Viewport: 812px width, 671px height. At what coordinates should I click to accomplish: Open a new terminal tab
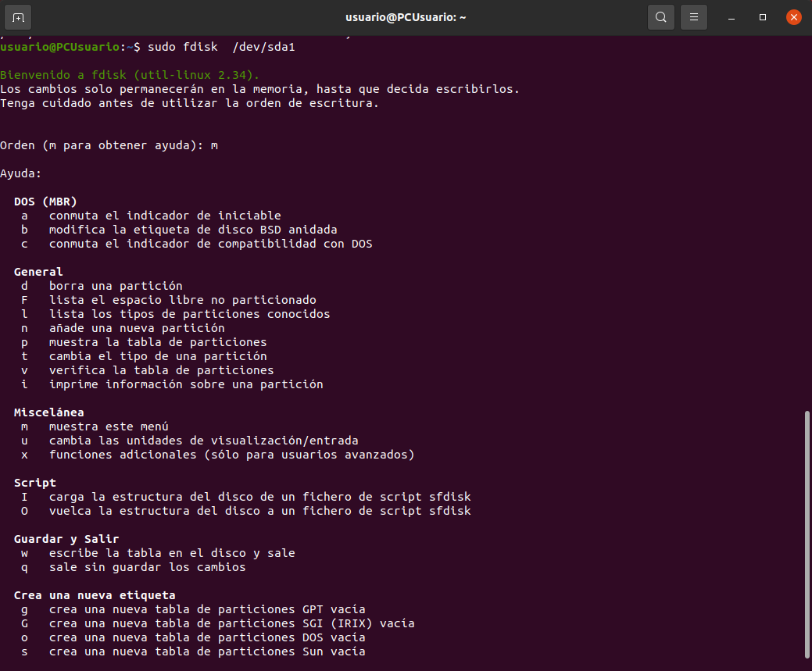click(18, 17)
